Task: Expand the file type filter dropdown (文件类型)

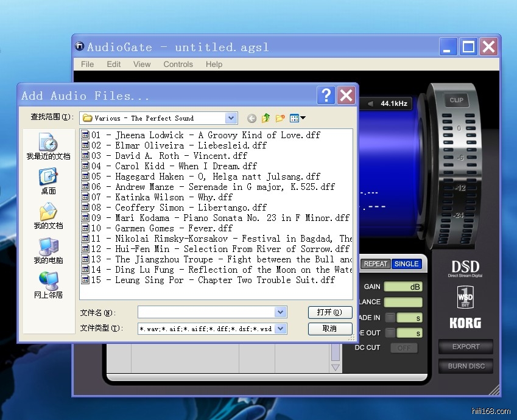Action: 280,329
